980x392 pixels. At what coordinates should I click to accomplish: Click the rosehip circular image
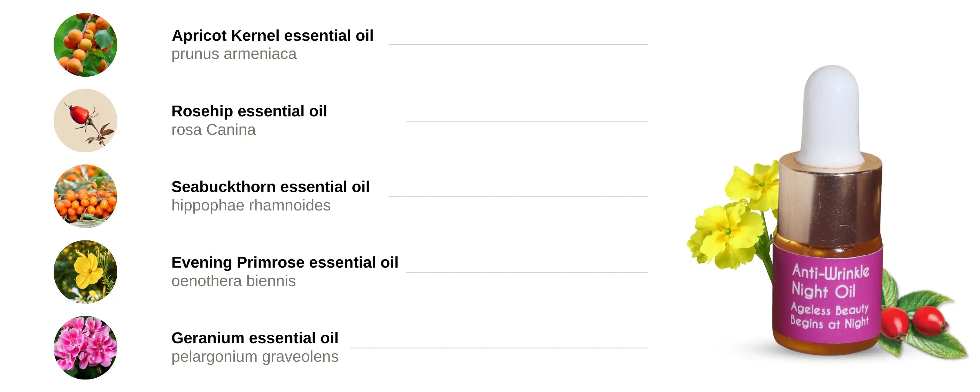pos(85,121)
